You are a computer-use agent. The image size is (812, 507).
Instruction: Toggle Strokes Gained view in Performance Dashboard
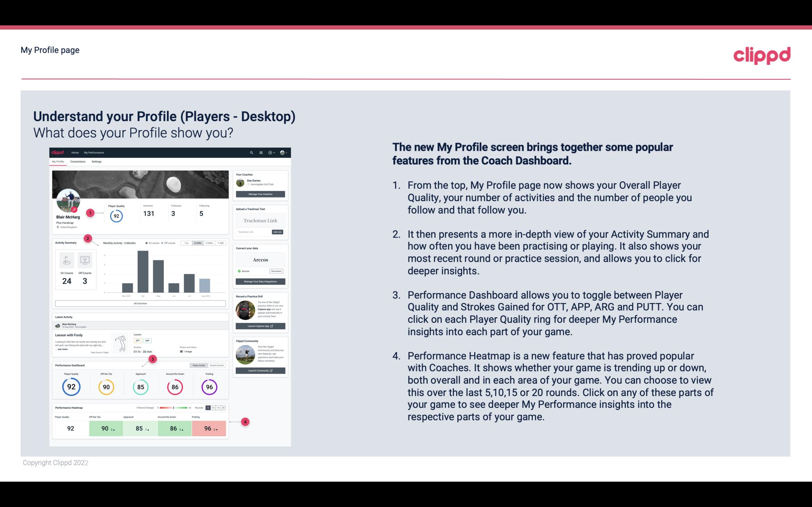(x=219, y=366)
